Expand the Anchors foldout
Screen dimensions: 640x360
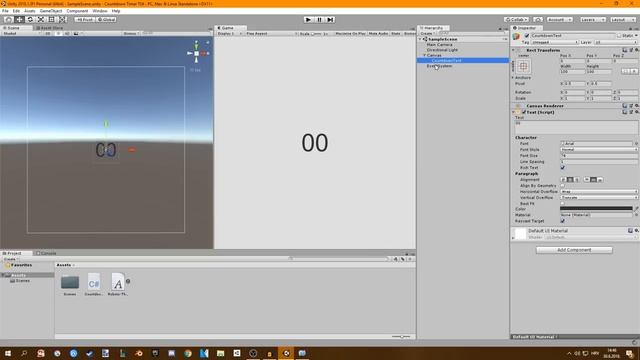tap(513, 78)
